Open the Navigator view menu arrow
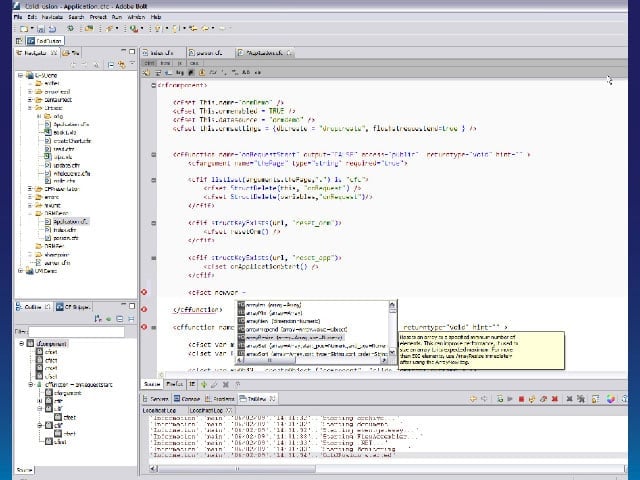 132,64
